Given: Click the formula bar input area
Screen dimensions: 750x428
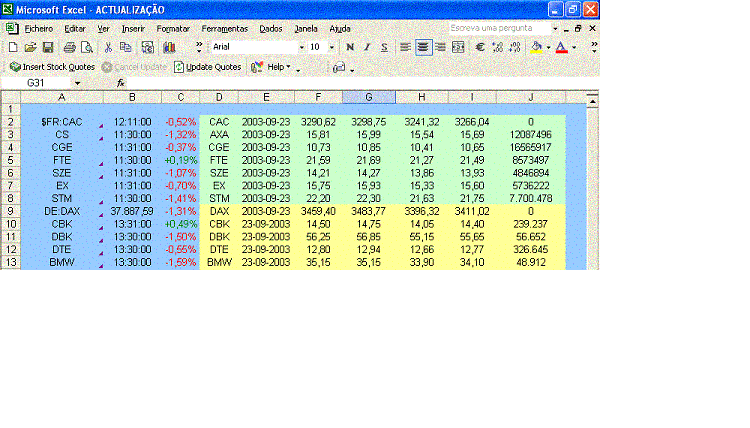Looking at the screenshot, I should (361, 83).
